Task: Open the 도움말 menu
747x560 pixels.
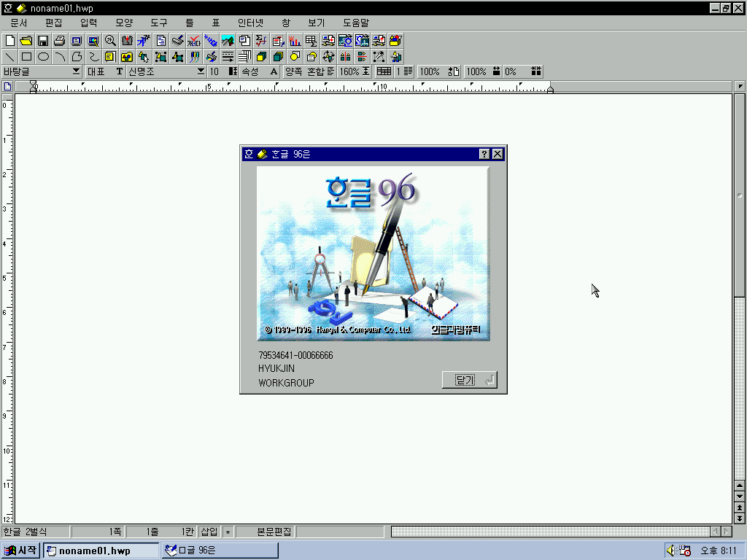Action: coord(356,23)
